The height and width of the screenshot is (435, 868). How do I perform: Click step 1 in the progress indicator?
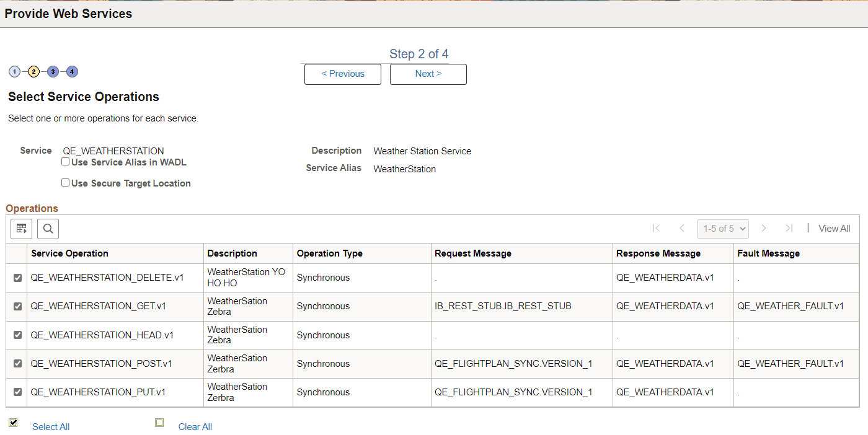(x=14, y=71)
